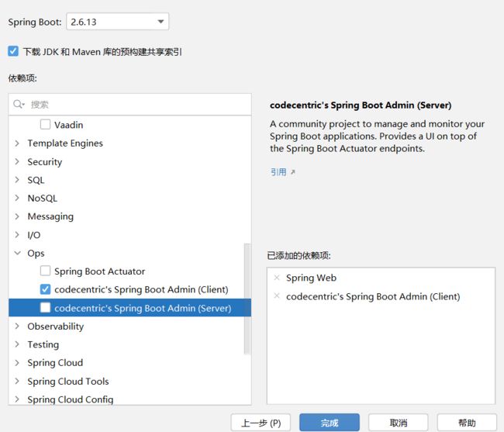Check the Vaadin checkbox
504x432 pixels.
[x=45, y=124]
